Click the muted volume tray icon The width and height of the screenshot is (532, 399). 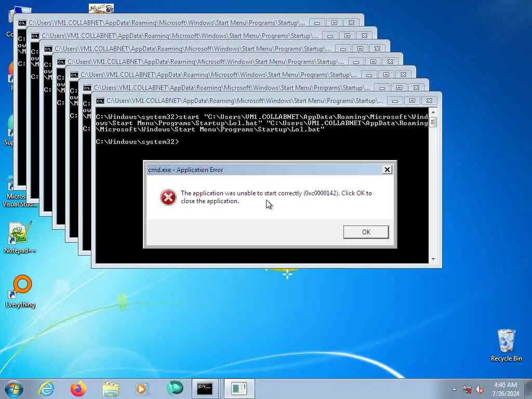480,390
